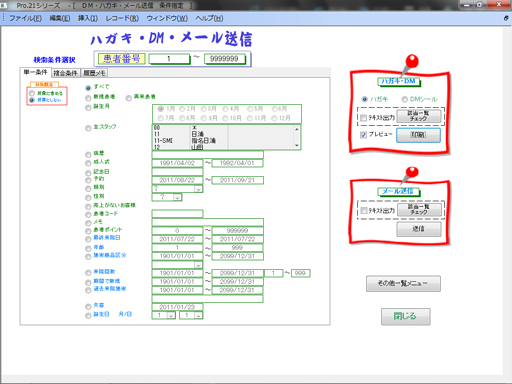Click the 患者番号 button
This screenshot has height=384, width=512.
click(x=122, y=59)
